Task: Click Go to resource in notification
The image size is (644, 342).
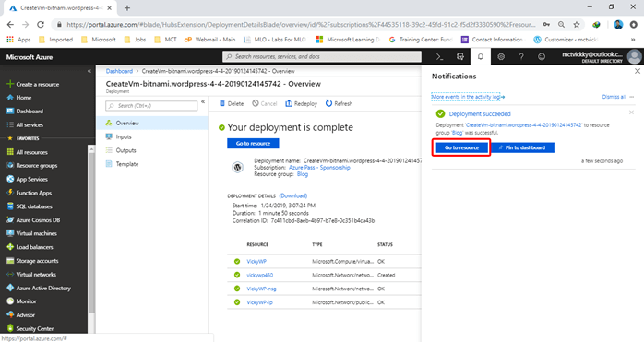Action: [461, 147]
